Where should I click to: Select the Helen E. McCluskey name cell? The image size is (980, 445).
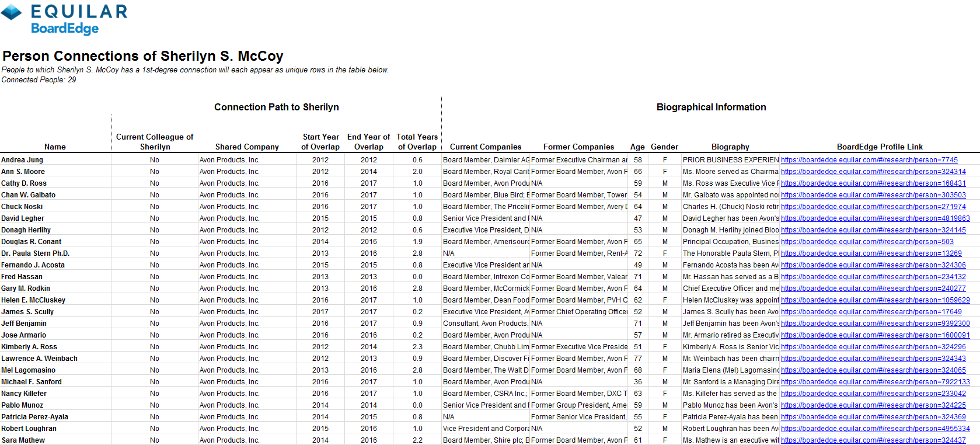click(33, 300)
